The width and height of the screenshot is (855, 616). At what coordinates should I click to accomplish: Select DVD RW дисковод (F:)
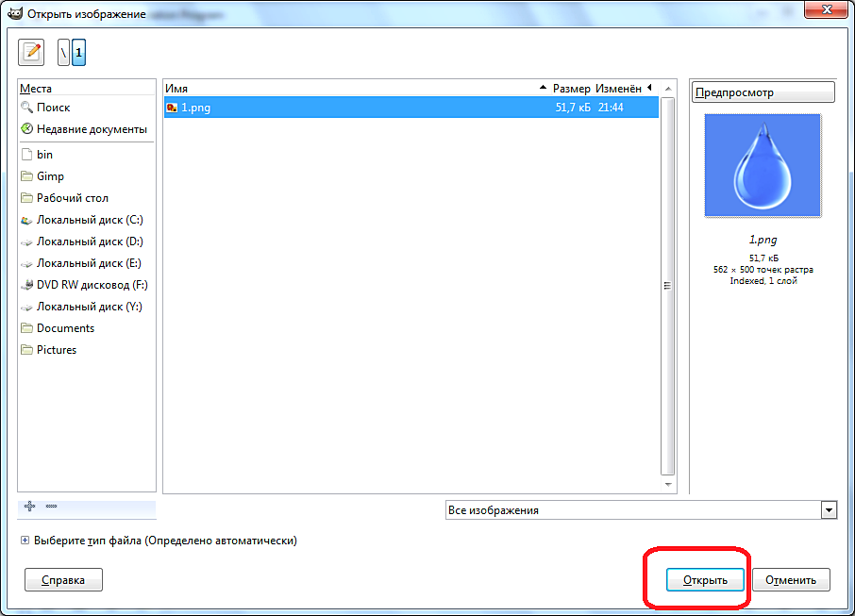tap(87, 285)
